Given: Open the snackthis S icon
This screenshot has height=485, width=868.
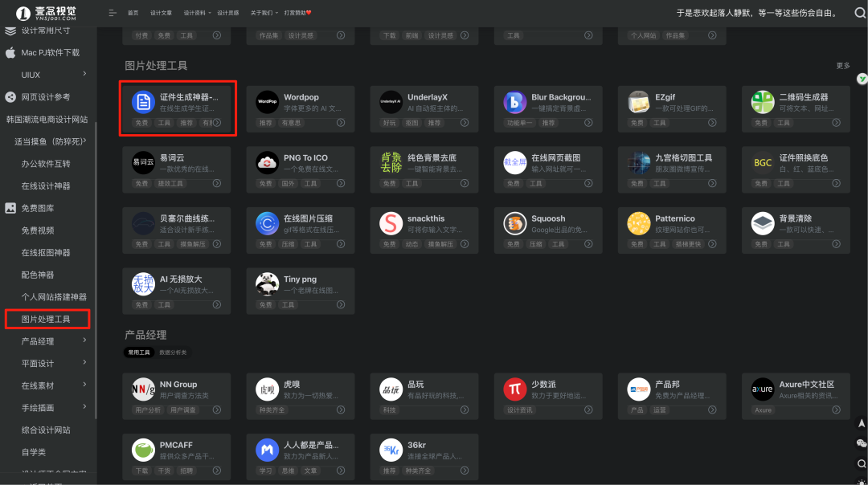Looking at the screenshot, I should 391,223.
